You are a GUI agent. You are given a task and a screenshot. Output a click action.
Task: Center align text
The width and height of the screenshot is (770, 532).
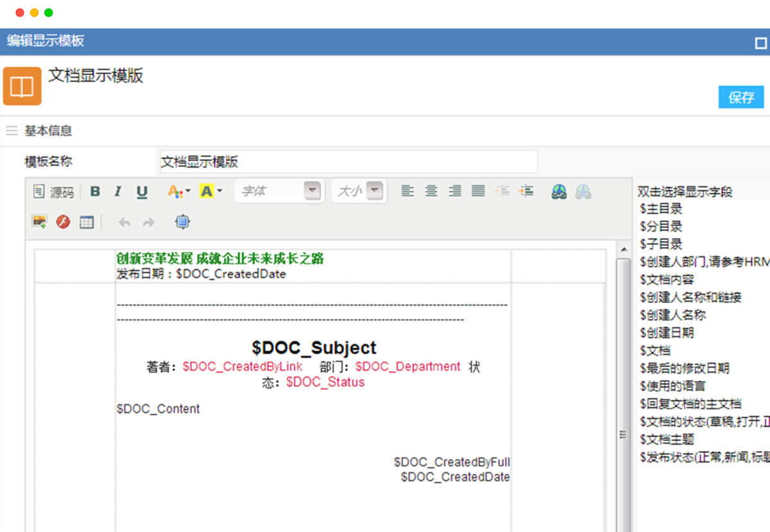[x=431, y=191]
